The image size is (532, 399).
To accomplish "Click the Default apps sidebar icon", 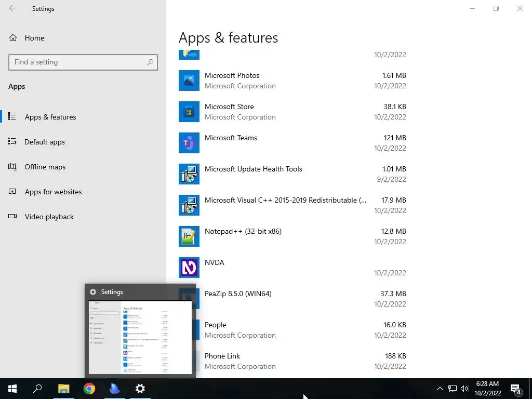I will [12, 141].
